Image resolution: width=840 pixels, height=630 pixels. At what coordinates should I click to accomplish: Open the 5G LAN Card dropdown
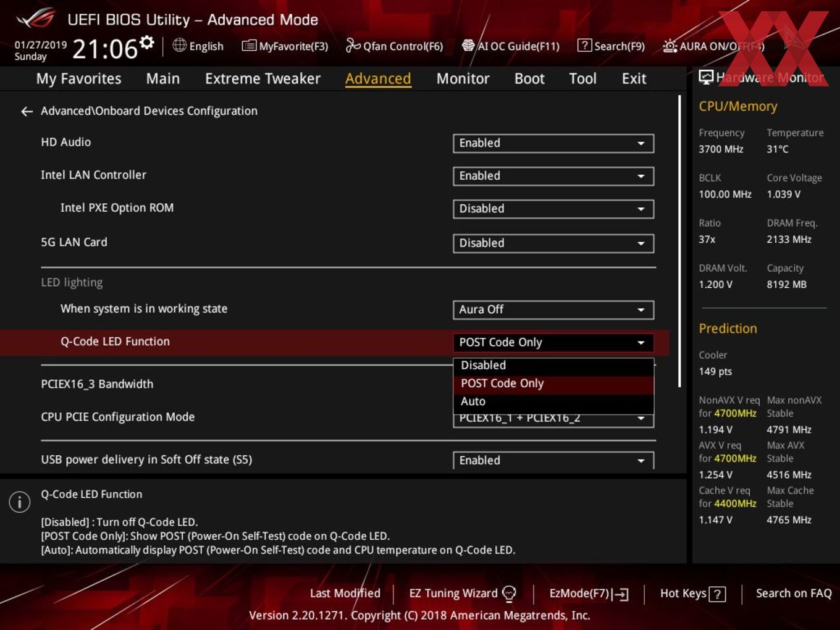[553, 243]
